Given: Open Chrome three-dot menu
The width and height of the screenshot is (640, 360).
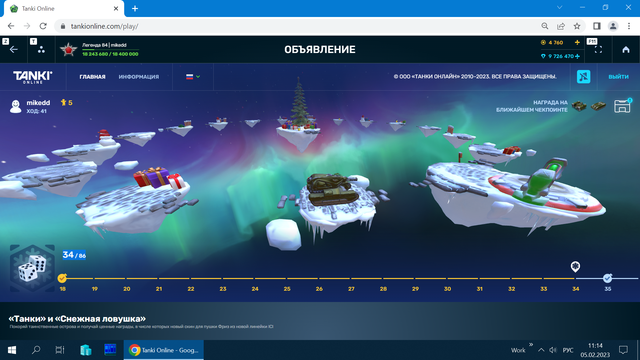Looking at the screenshot, I should [629, 26].
